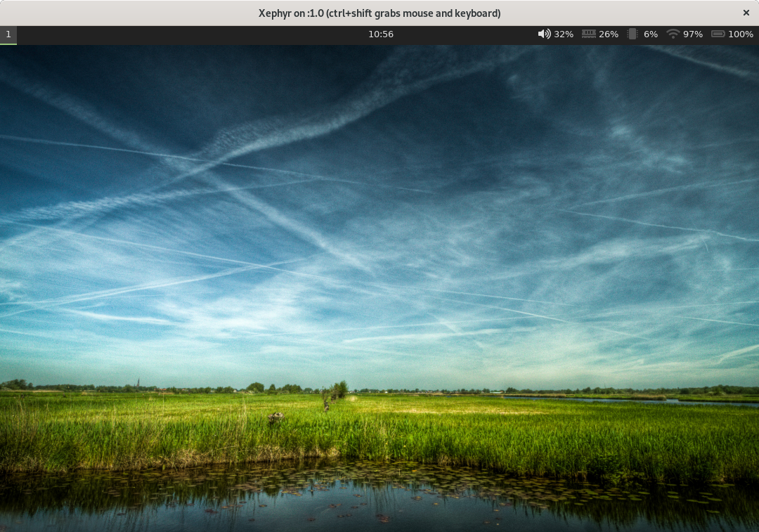Click the volume speaker icon
This screenshot has height=532, width=759.
pyautogui.click(x=544, y=34)
